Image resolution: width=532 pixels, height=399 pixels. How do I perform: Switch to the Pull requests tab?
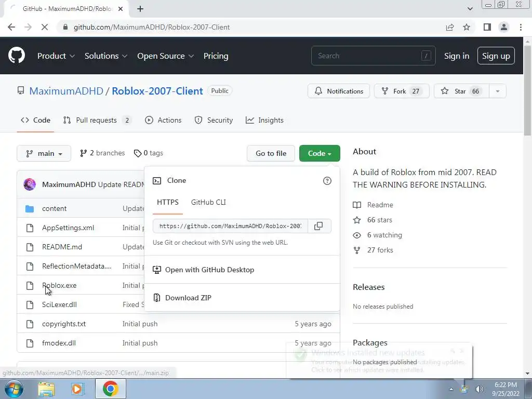coord(97,120)
